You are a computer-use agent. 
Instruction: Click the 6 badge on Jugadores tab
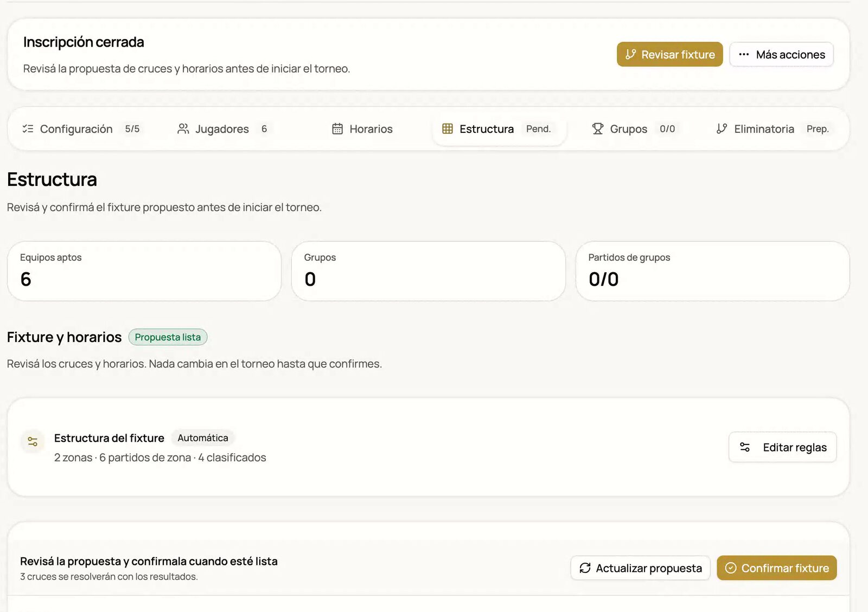coord(264,129)
